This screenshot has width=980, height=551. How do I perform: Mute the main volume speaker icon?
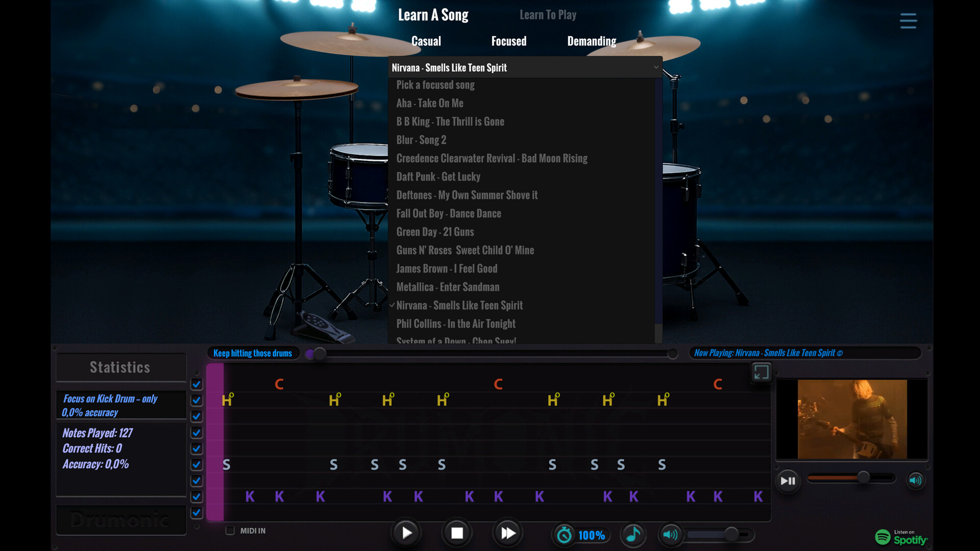[670, 534]
